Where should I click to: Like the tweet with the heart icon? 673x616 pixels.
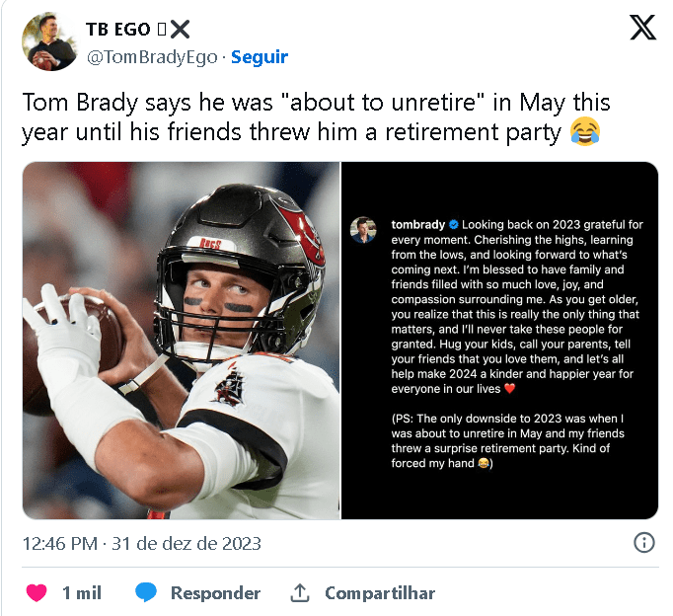(x=37, y=593)
